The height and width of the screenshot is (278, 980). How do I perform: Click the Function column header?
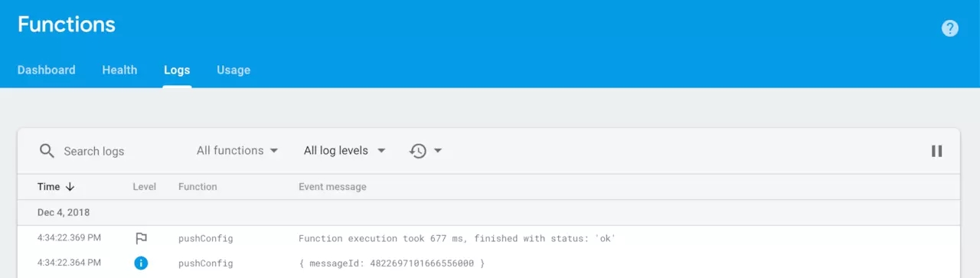198,187
